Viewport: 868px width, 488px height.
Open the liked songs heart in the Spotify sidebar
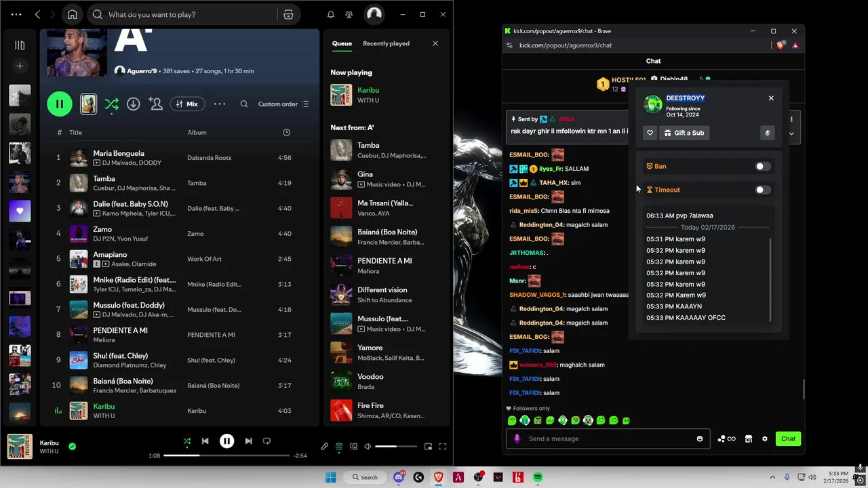coord(20,211)
